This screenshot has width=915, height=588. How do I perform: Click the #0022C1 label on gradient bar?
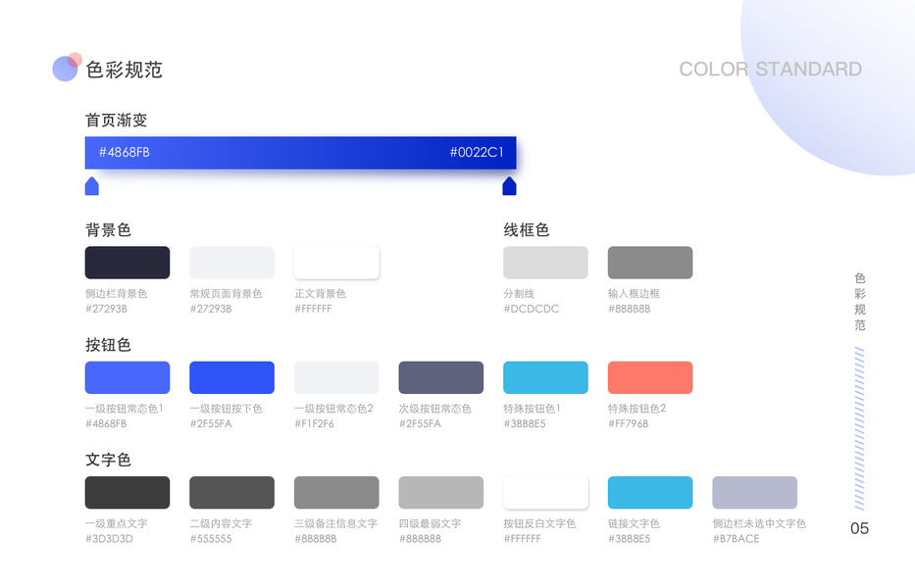click(x=477, y=152)
